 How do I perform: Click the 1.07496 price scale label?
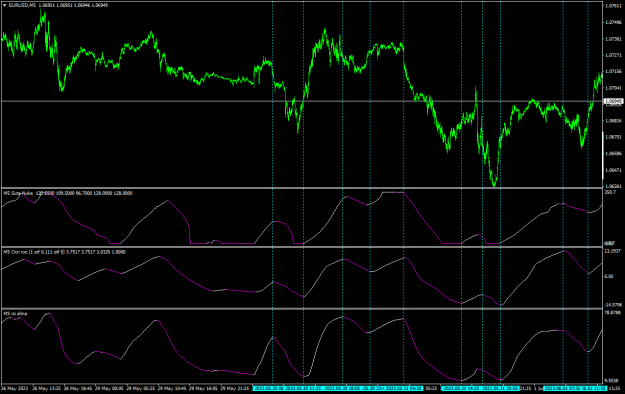(613, 22)
